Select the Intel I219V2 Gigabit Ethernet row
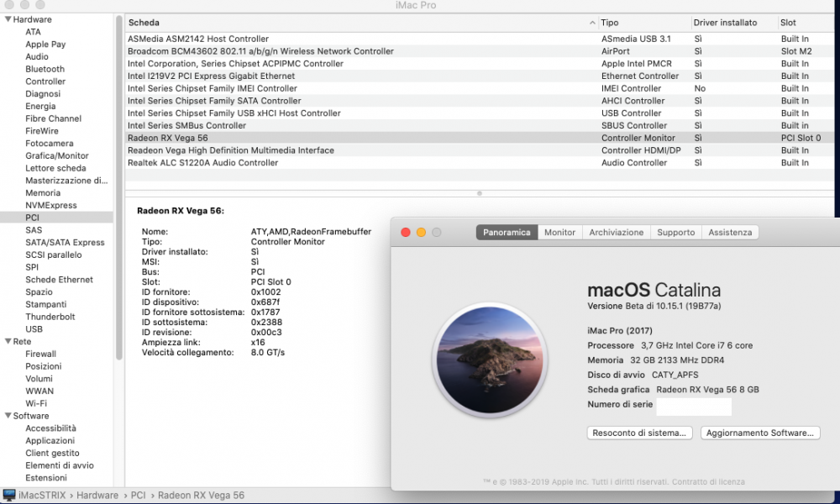 pos(479,76)
